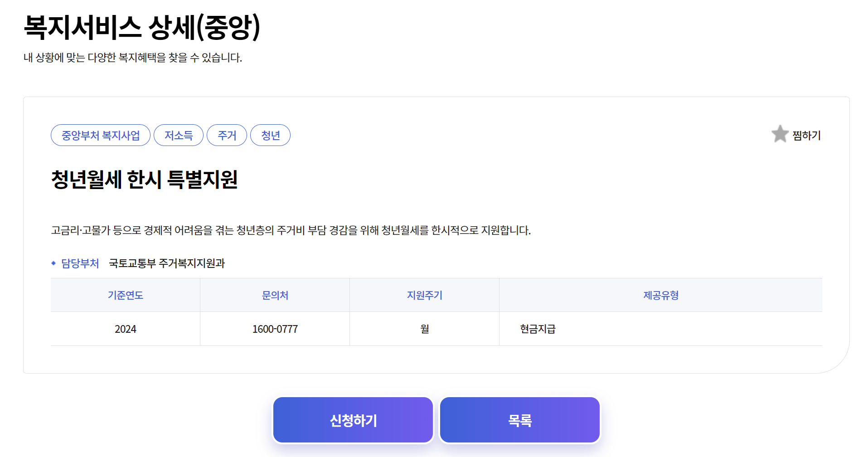The height and width of the screenshot is (457, 868).
Task: Select the 중앙부처 복지사업 tag
Action: (101, 135)
